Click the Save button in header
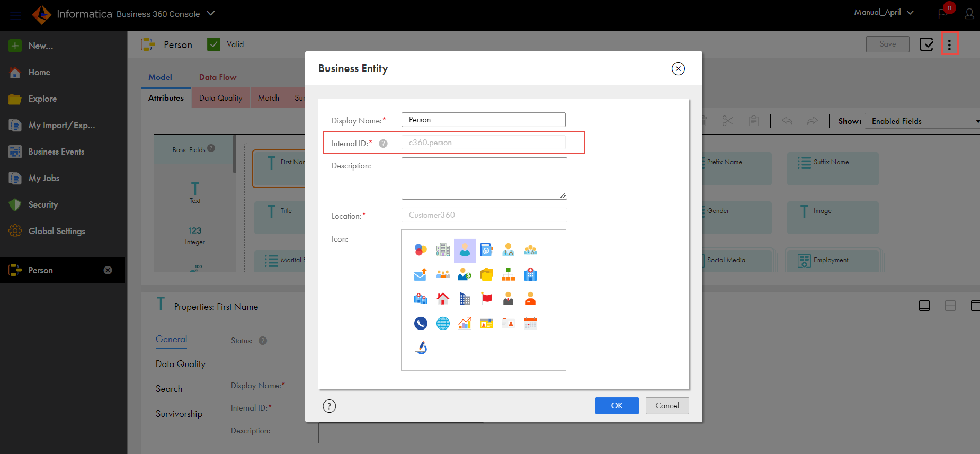Image resolution: width=980 pixels, height=454 pixels. tap(888, 44)
